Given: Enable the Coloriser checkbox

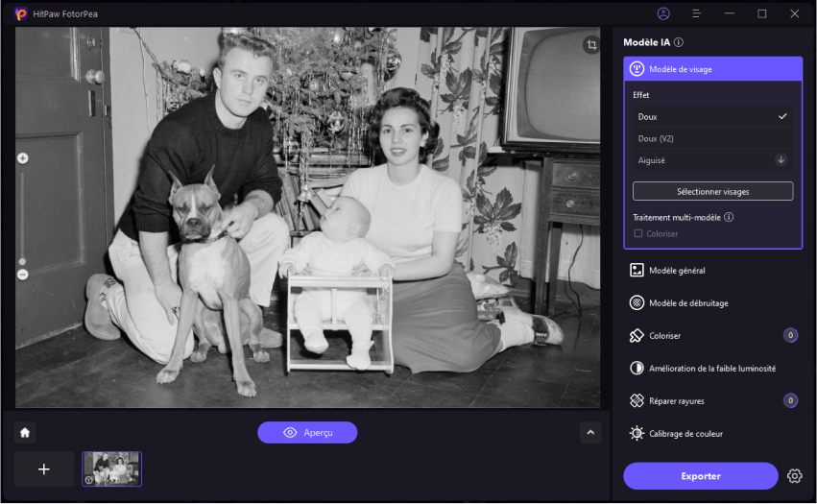Looking at the screenshot, I should (x=638, y=233).
